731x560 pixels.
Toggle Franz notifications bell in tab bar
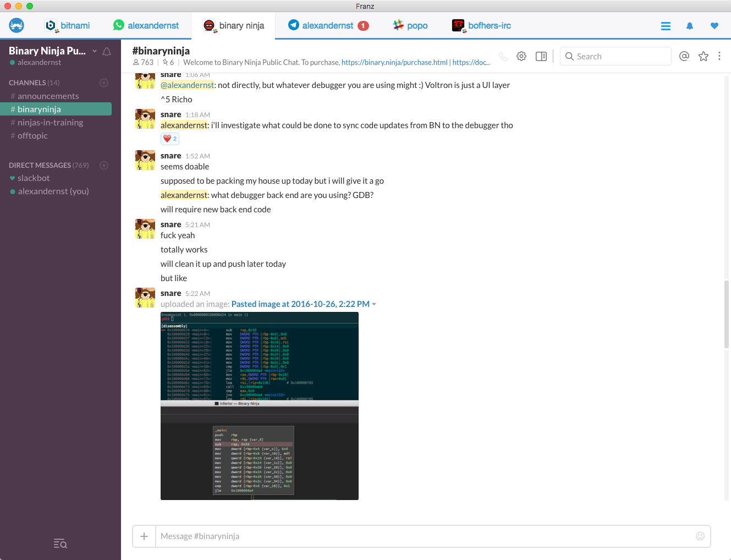tap(690, 26)
